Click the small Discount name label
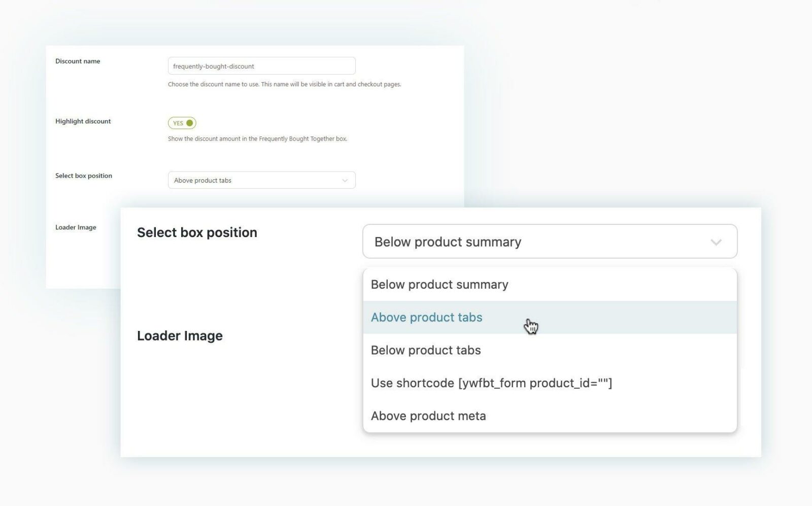The width and height of the screenshot is (812, 506). (x=78, y=61)
